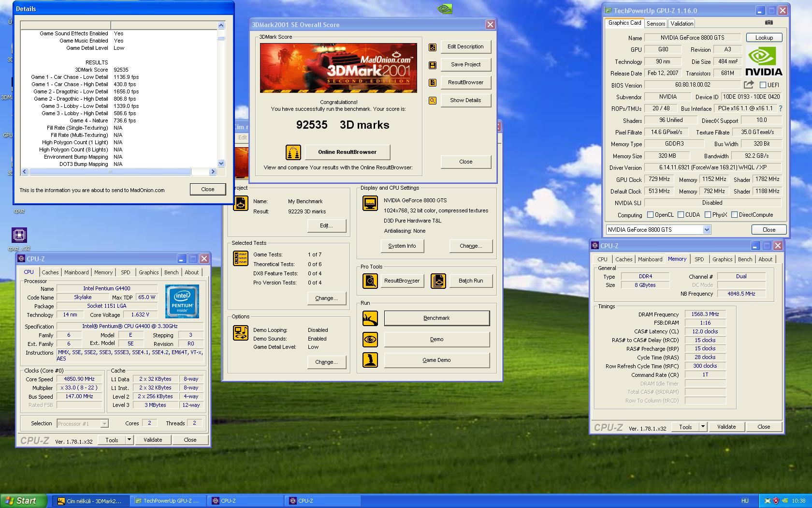Click the Game Demo joystick icon
Viewport: 812px width, 508px height.
coord(370,360)
